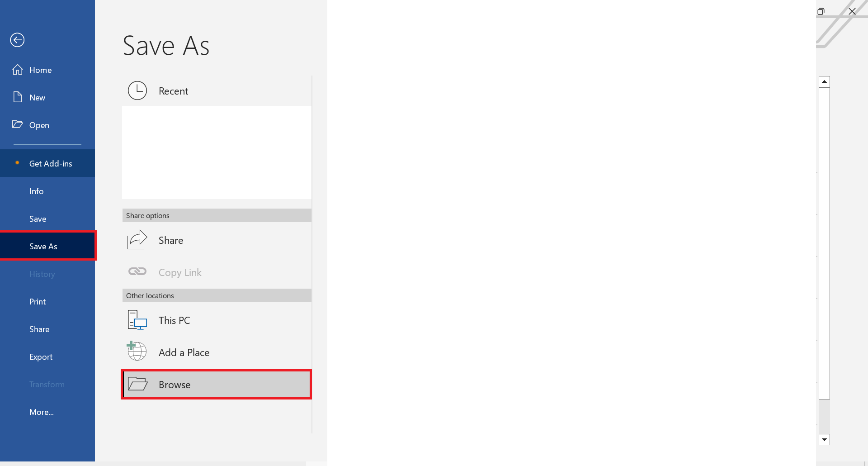Click the New document icon
Viewport: 868px width, 466px height.
[x=18, y=97]
